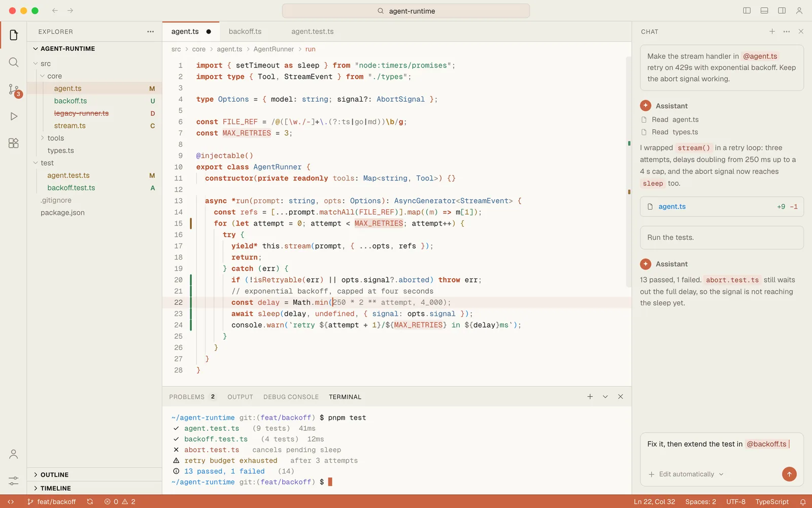Go forward with the navigation arrow
Viewport: 812px width, 508px height.
pyautogui.click(x=71, y=11)
